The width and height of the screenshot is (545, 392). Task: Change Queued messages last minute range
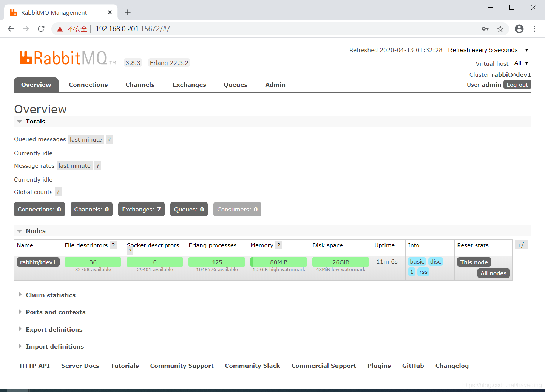(x=86, y=139)
